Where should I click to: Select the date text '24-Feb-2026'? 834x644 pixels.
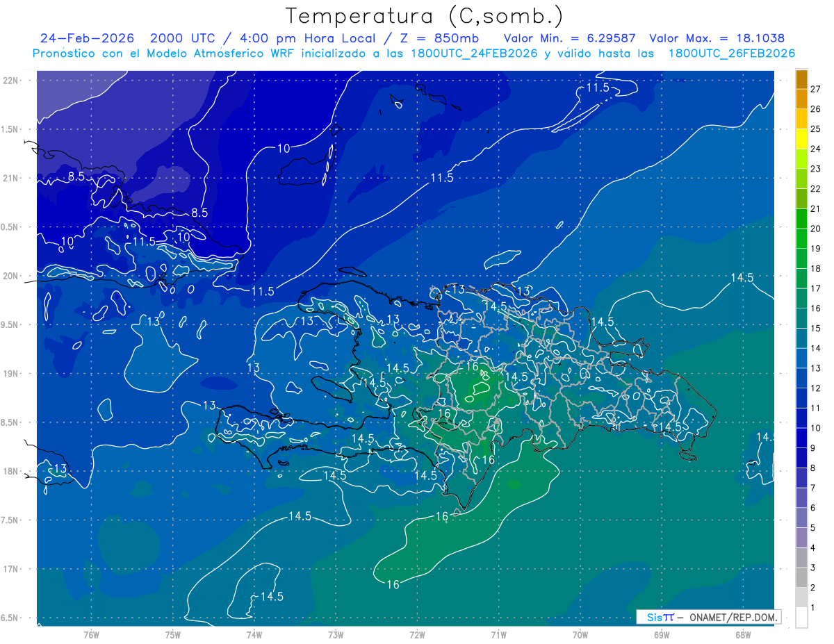pos(88,38)
